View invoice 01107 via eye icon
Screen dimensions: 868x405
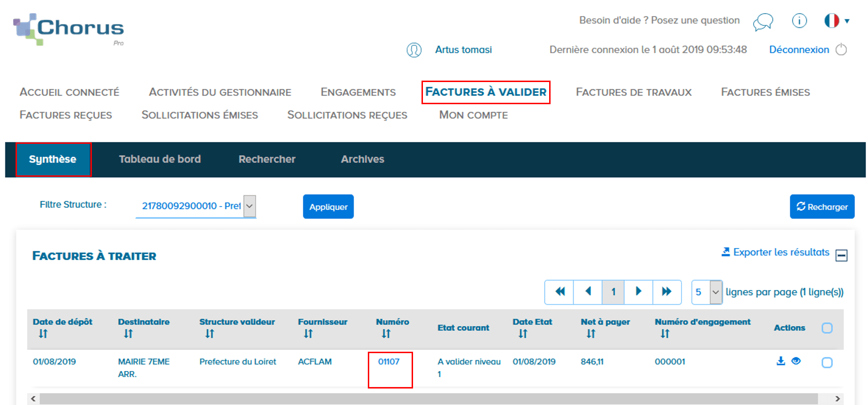tap(796, 361)
